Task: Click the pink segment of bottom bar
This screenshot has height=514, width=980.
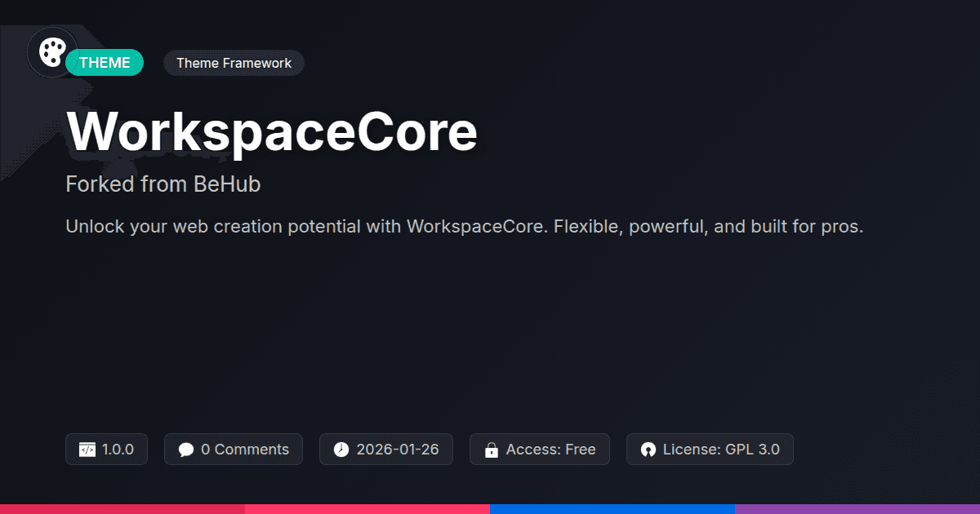Action: [367, 509]
